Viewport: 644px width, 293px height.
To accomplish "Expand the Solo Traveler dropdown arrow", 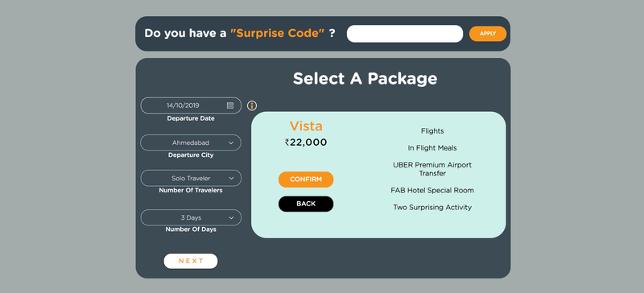I will (x=231, y=179).
